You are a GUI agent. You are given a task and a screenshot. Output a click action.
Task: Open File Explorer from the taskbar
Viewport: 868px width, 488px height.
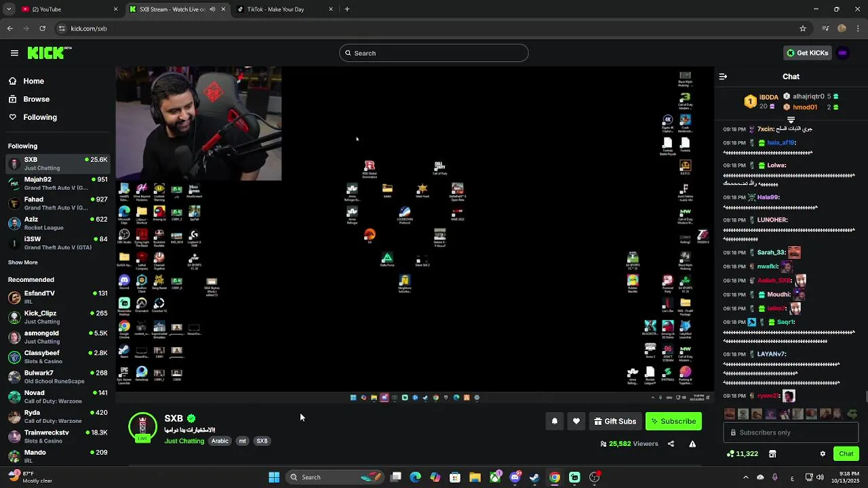(475, 477)
